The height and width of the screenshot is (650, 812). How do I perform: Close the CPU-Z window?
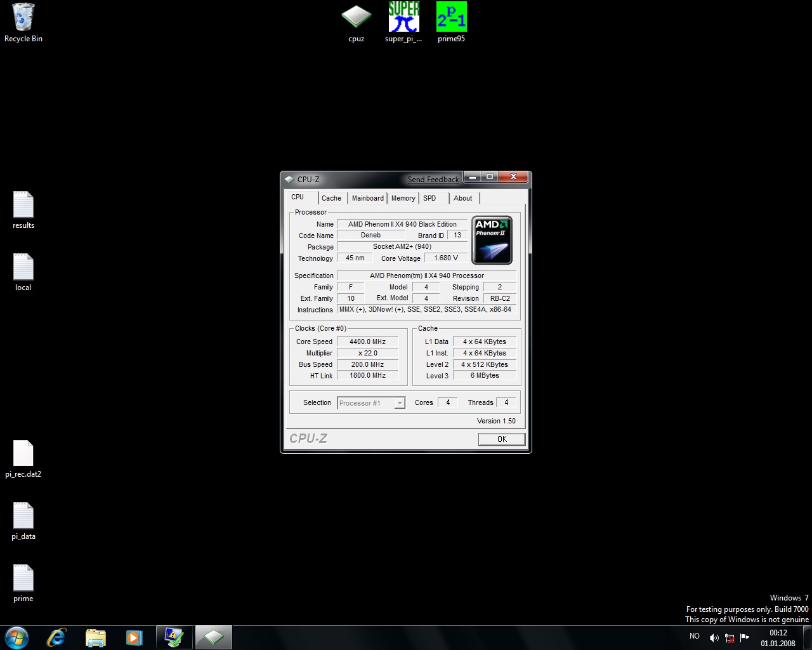pos(513,177)
